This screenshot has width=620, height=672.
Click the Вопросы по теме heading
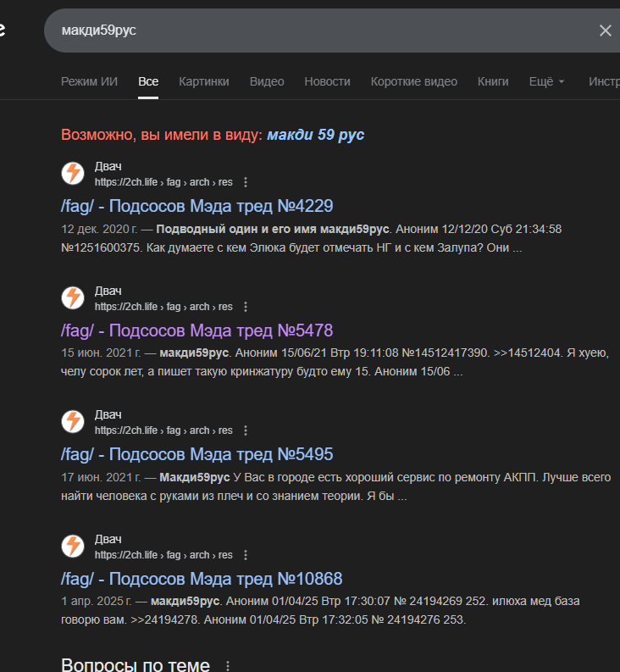click(x=136, y=665)
